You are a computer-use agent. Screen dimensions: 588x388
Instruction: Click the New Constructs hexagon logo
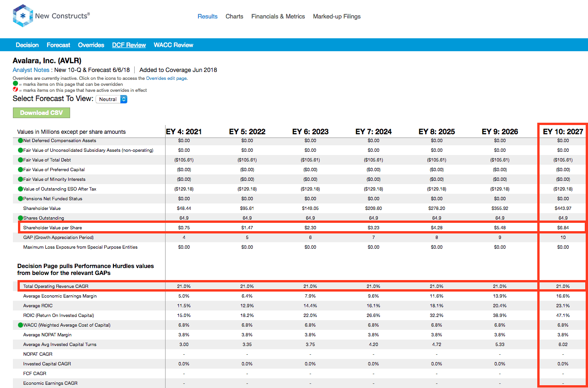click(22, 16)
